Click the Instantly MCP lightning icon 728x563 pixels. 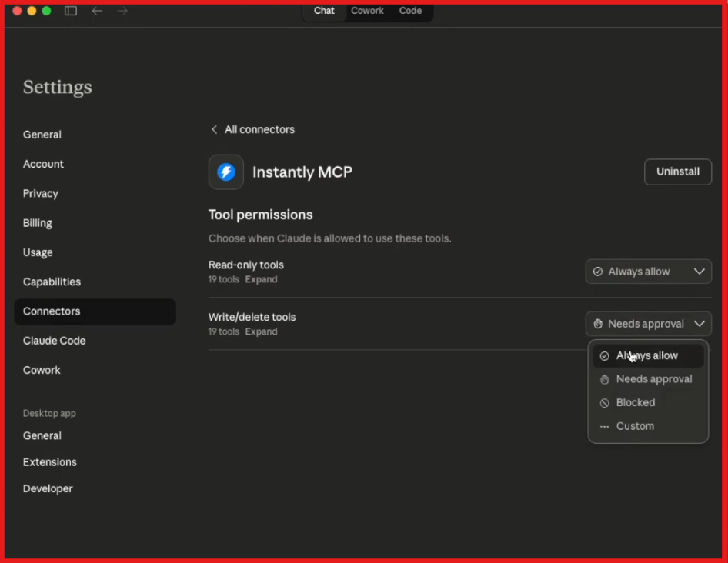[226, 172]
